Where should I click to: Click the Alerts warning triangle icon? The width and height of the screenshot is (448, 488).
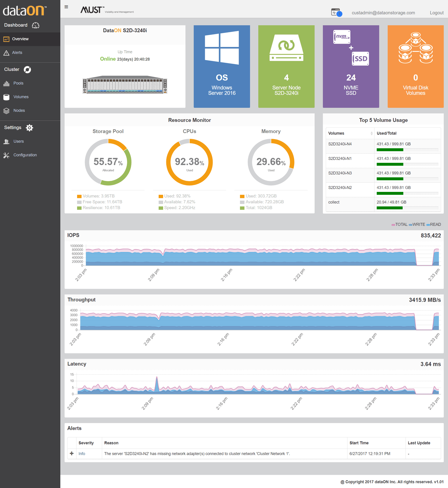(6, 52)
